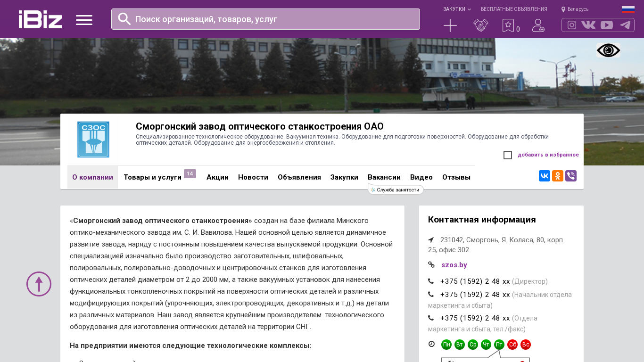Image resolution: width=644 pixels, height=362 pixels.
Task: Reveal the Начальник отдела маркетинга phone number
Action: (475, 295)
